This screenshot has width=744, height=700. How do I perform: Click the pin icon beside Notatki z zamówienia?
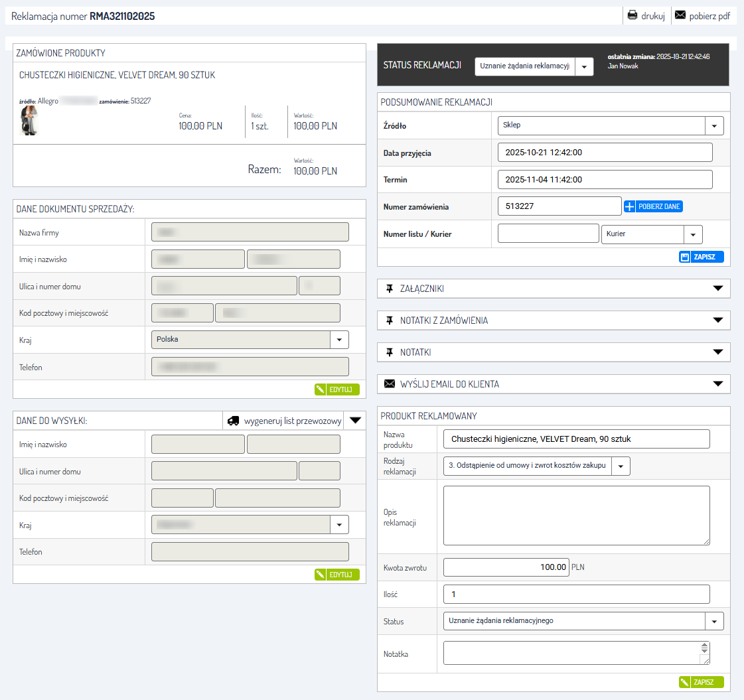pyautogui.click(x=390, y=320)
